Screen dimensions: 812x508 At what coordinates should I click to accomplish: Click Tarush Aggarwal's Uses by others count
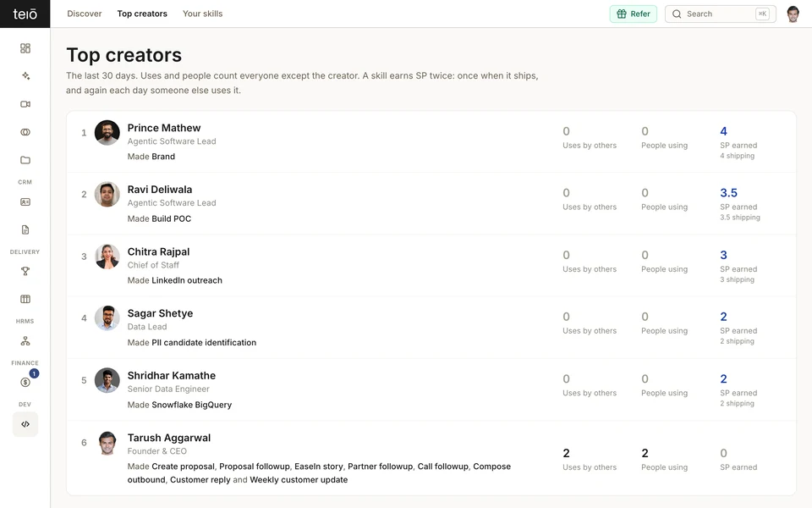[566, 453]
